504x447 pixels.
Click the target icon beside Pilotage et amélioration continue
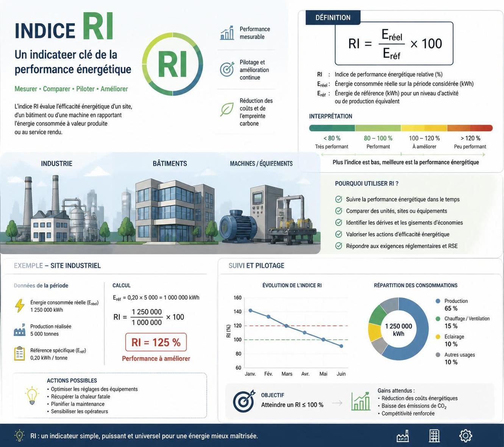tap(227, 69)
